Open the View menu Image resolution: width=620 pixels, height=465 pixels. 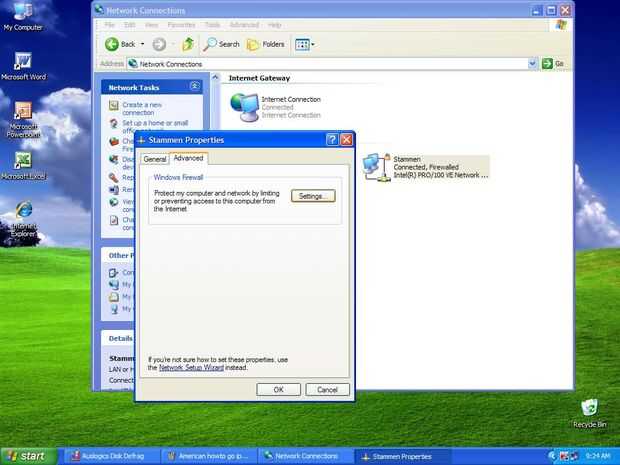pyautogui.click(x=151, y=25)
